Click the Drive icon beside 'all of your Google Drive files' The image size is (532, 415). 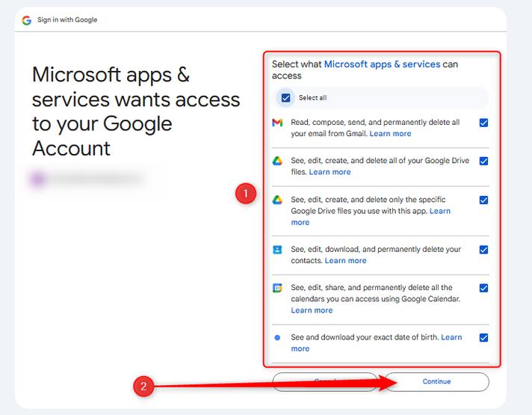pos(277,161)
